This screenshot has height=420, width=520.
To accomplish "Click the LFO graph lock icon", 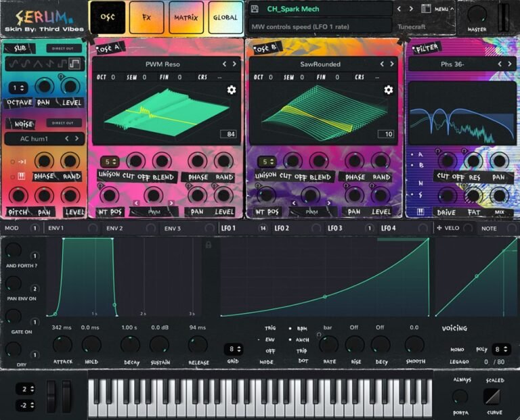I will click(209, 245).
